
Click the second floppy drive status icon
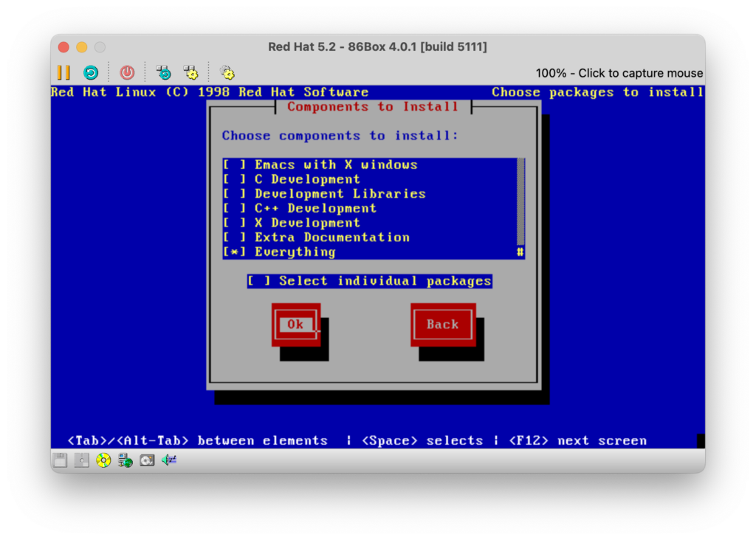(x=81, y=460)
